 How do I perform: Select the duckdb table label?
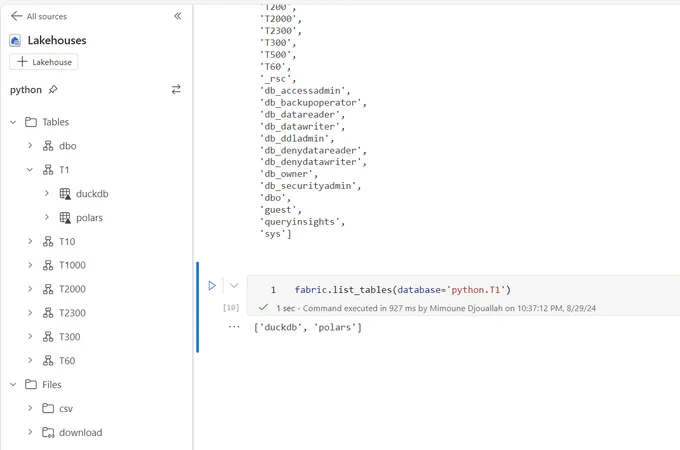point(92,194)
